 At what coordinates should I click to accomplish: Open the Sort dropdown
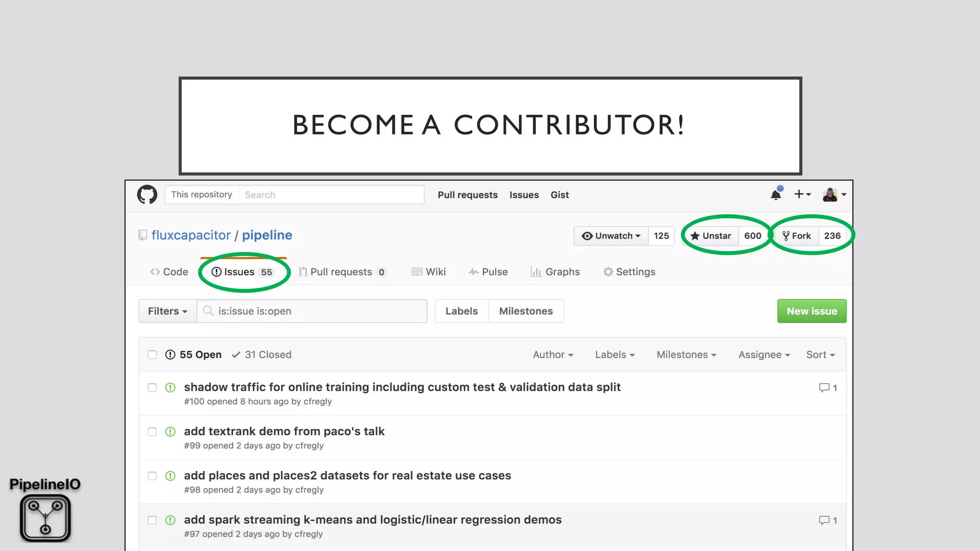pos(821,354)
